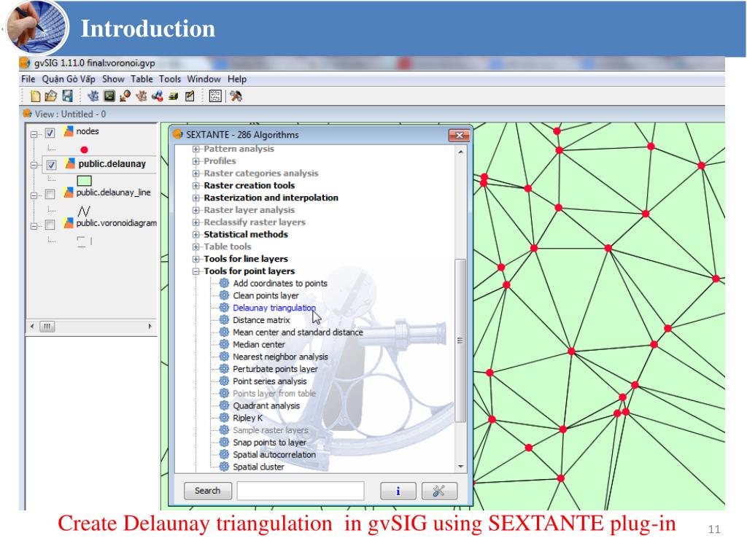This screenshot has height=560, width=747.
Task: Click the SEXTANTE list scroll-up arrow
Action: (x=461, y=152)
